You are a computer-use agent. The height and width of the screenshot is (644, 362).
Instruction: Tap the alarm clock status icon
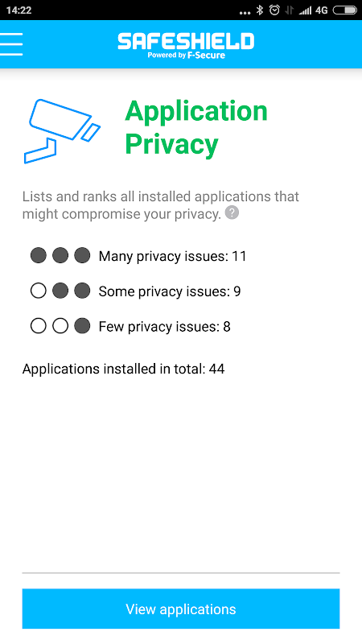274,10
